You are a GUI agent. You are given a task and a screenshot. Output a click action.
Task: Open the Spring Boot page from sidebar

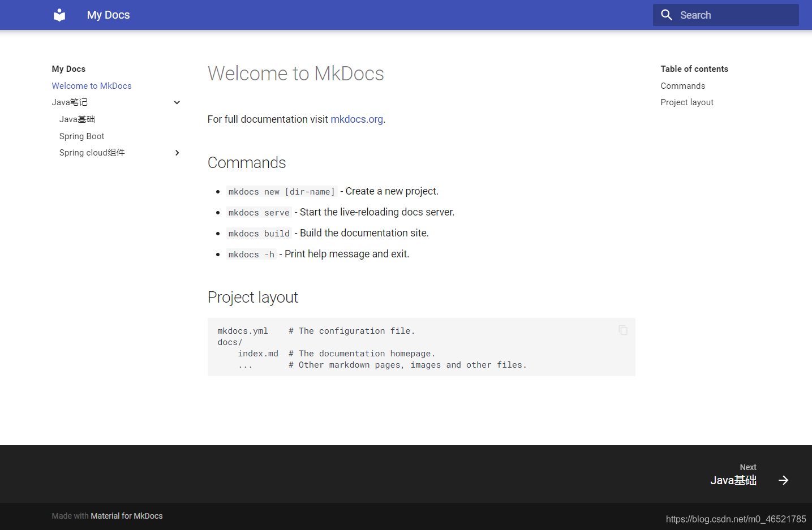click(x=81, y=136)
